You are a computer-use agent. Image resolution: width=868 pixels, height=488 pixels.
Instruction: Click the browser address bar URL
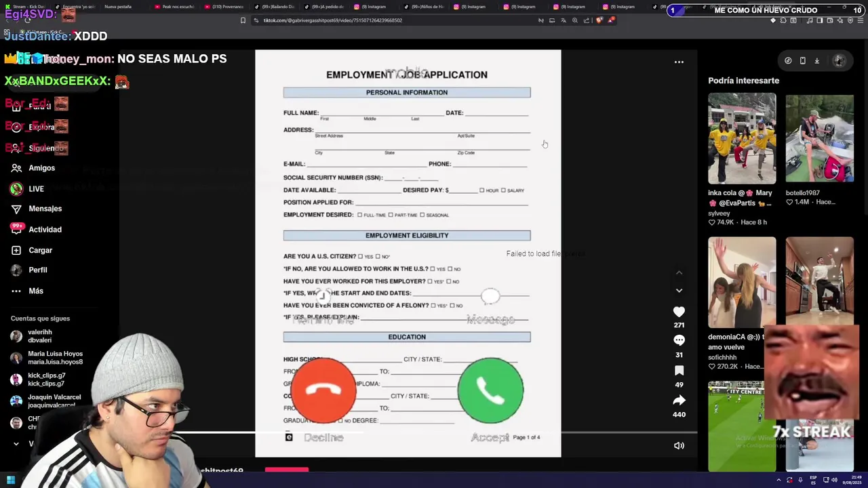333,20
